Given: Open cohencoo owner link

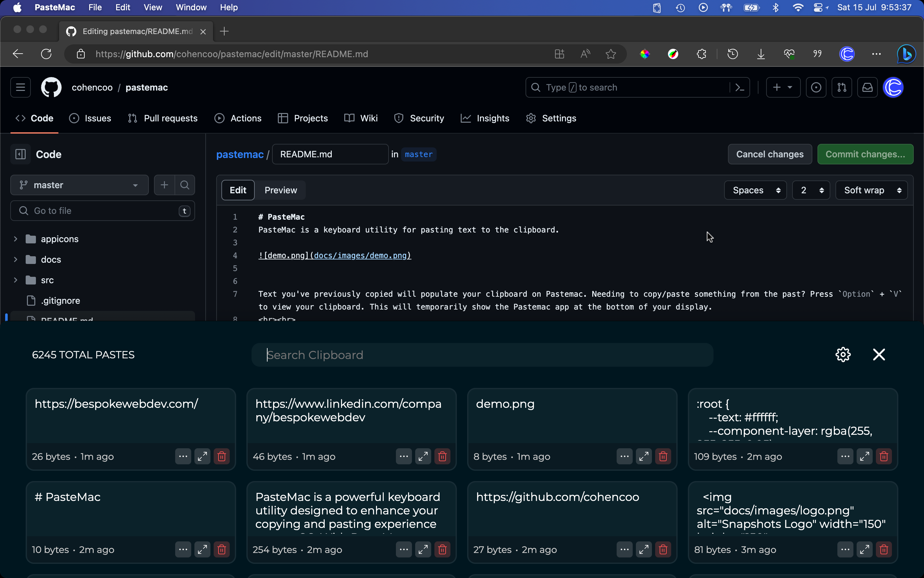Looking at the screenshot, I should (92, 88).
